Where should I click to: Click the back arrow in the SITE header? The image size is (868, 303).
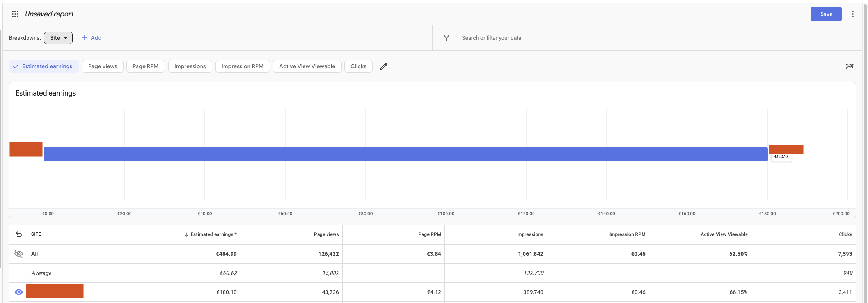pyautogui.click(x=19, y=234)
